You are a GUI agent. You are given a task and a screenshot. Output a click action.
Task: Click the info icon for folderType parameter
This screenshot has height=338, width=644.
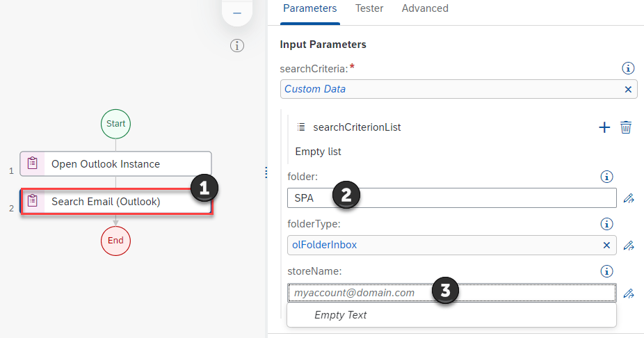pos(606,224)
